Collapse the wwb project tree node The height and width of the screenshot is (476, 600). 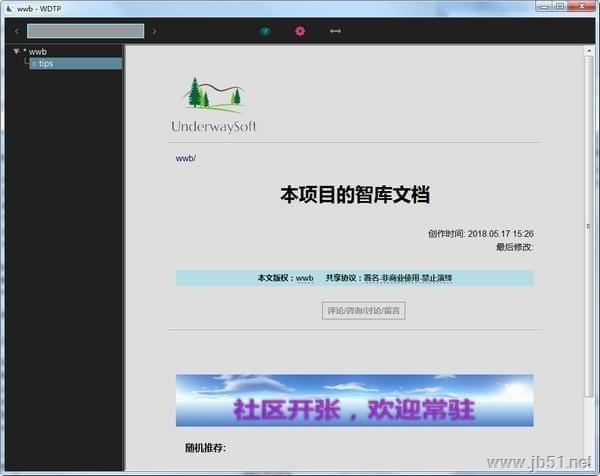[x=16, y=51]
